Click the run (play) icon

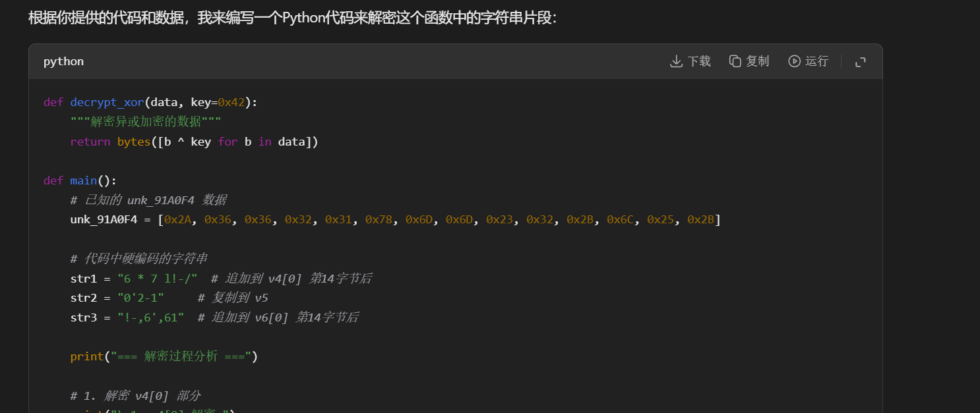point(794,61)
